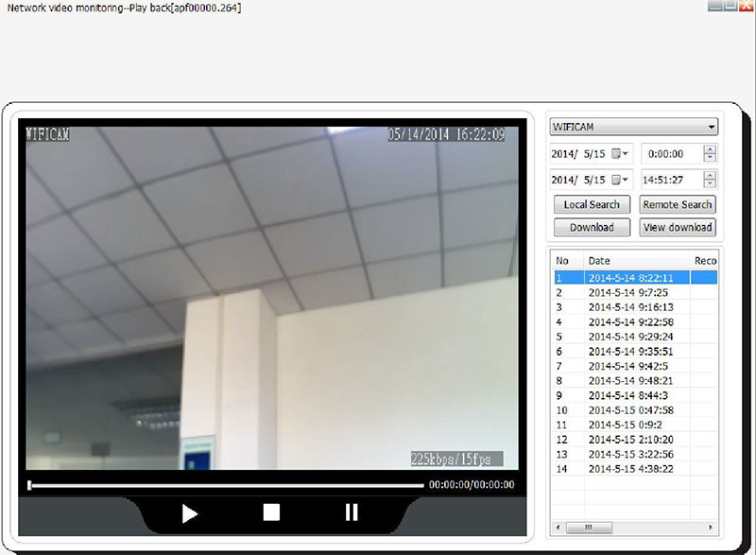Select recording 2014-5-15 3:22:56

[x=634, y=454]
